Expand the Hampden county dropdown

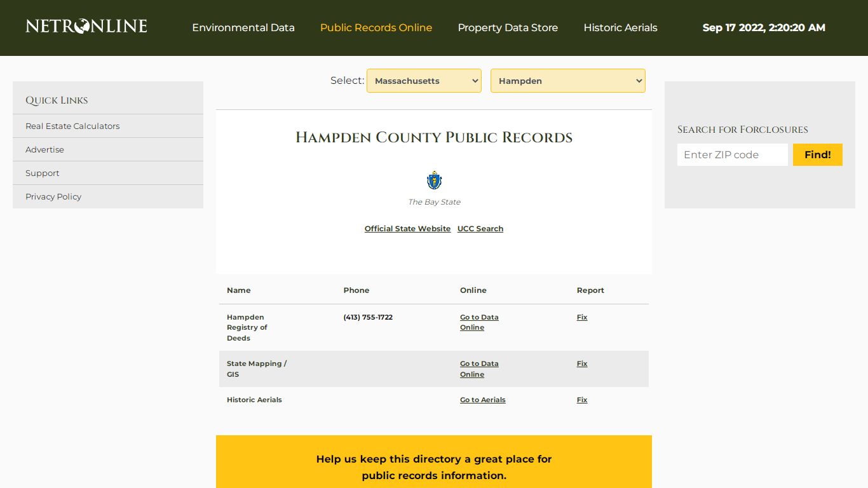pyautogui.click(x=568, y=81)
